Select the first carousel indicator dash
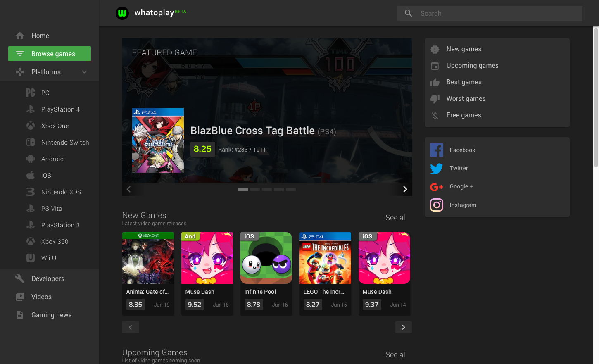This screenshot has width=599, height=364. 243,190
